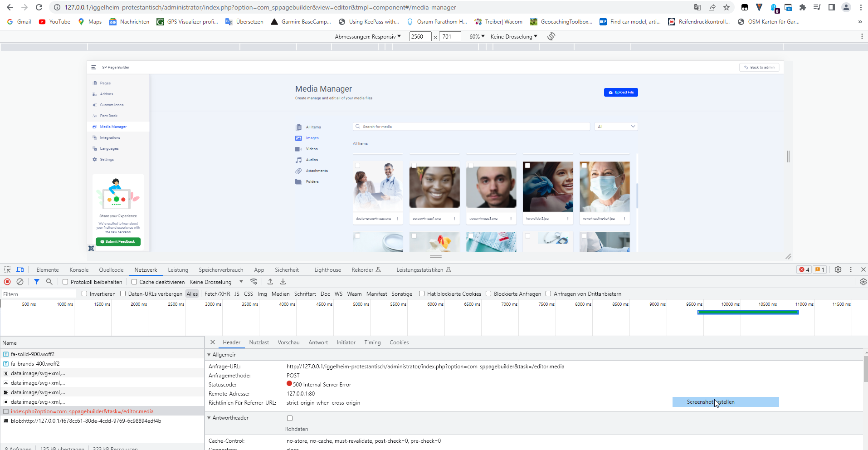Open network search magnifier icon
Screen dimensions: 868x450
coord(49,282)
